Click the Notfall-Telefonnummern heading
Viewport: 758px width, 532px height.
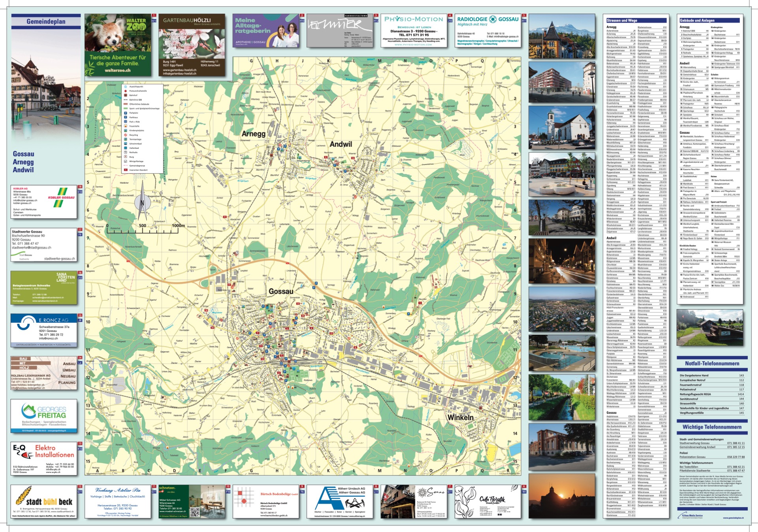(712, 363)
